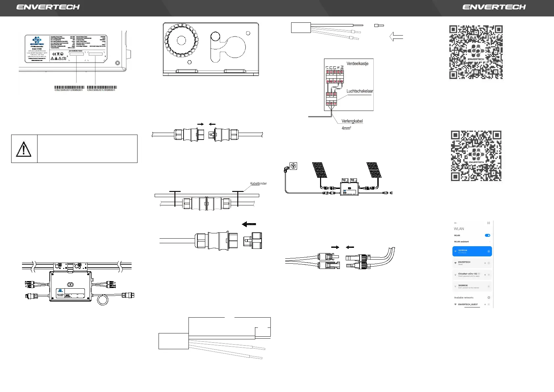The height and width of the screenshot is (392, 554).
Task: Click the left CN23052012896001 barcode
Action: pos(69,88)
